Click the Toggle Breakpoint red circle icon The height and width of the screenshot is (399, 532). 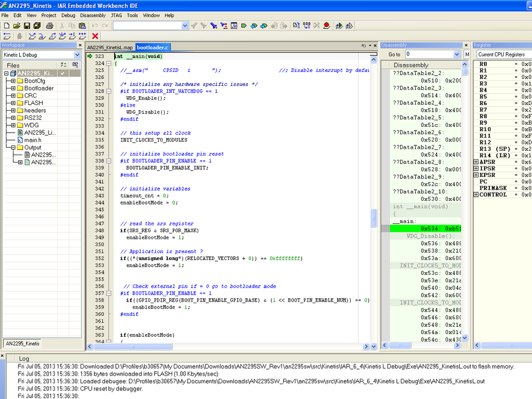pyautogui.click(x=326, y=26)
